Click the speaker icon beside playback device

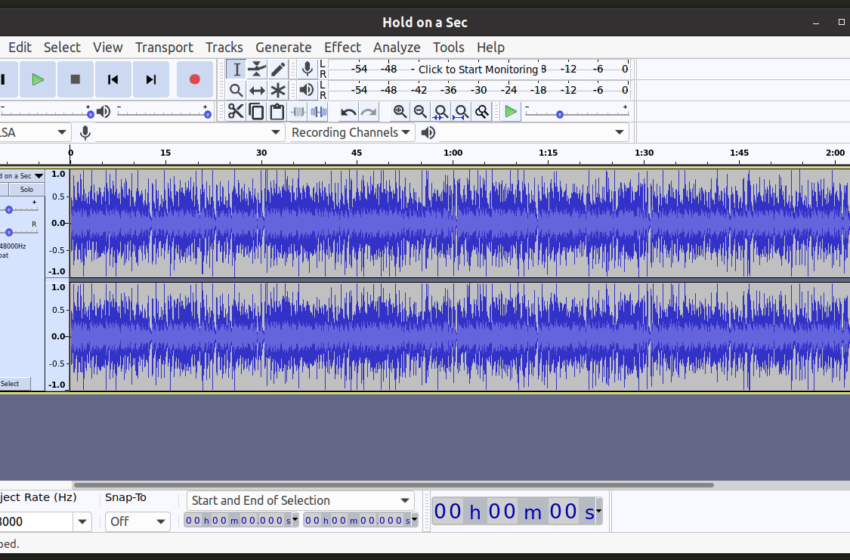[428, 132]
